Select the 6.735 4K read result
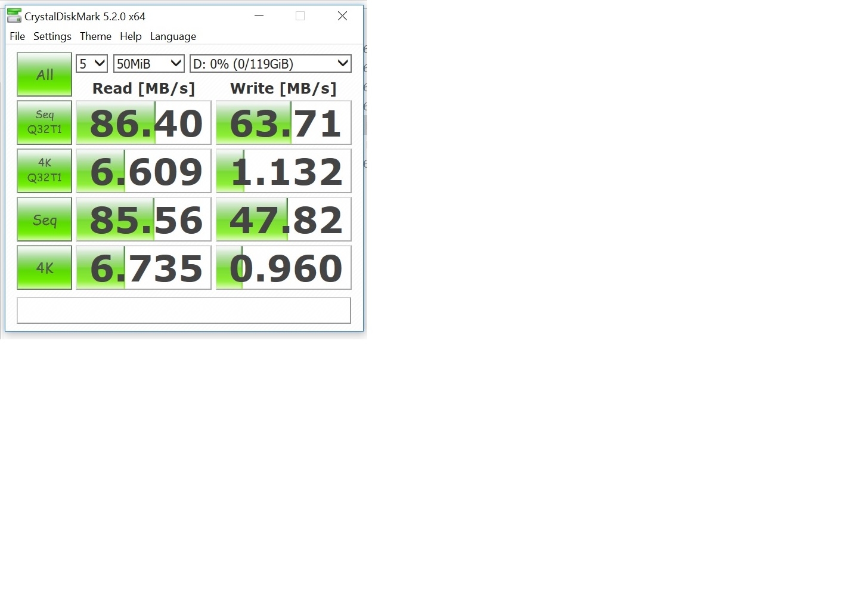 click(144, 268)
